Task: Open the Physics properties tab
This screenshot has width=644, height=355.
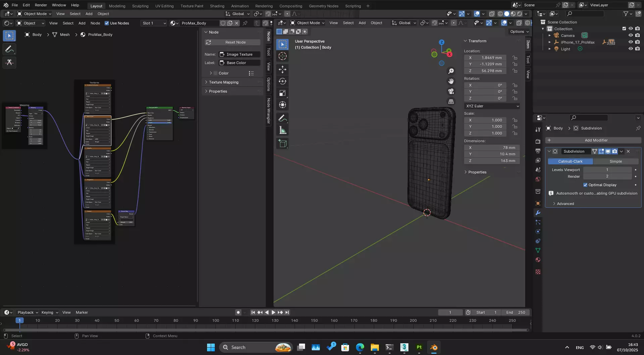Action: click(x=538, y=232)
